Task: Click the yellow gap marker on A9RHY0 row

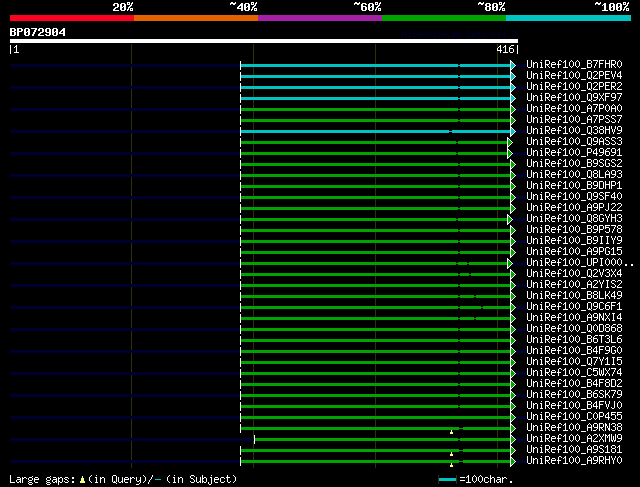Action: tap(451, 465)
